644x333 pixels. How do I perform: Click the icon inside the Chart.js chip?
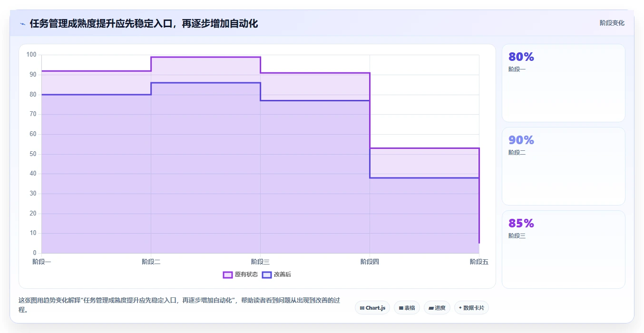coord(362,308)
